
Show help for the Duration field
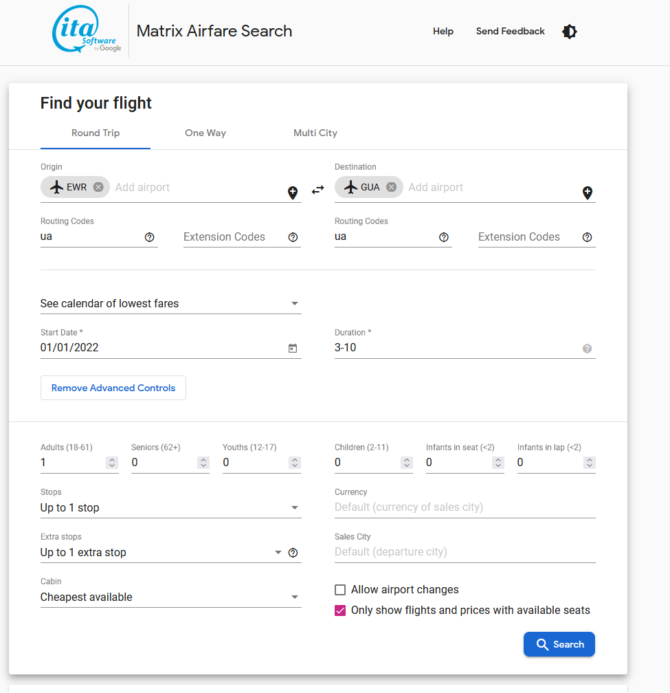[x=587, y=349]
